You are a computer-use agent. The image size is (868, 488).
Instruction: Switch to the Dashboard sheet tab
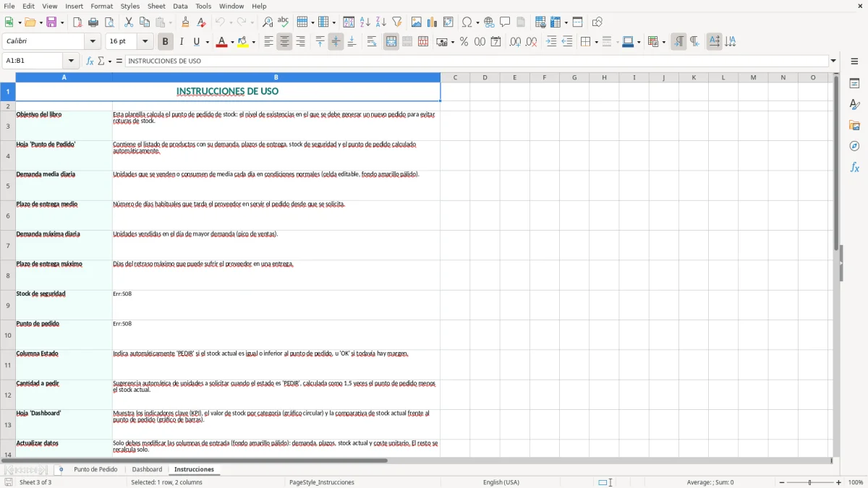click(147, 470)
